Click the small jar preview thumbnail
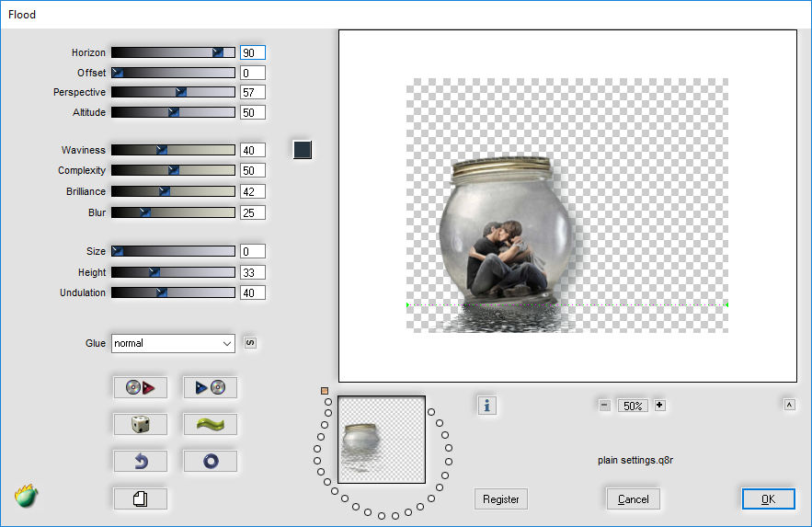The height and width of the screenshot is (527, 812). [382, 440]
